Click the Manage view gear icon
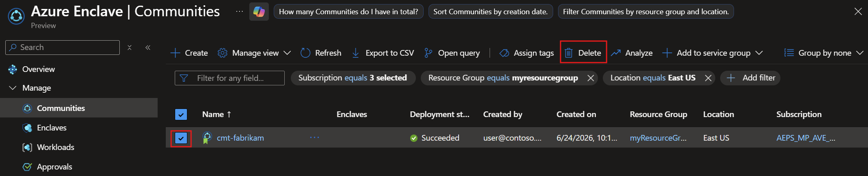Viewport: 868px width, 176px height. (x=222, y=53)
